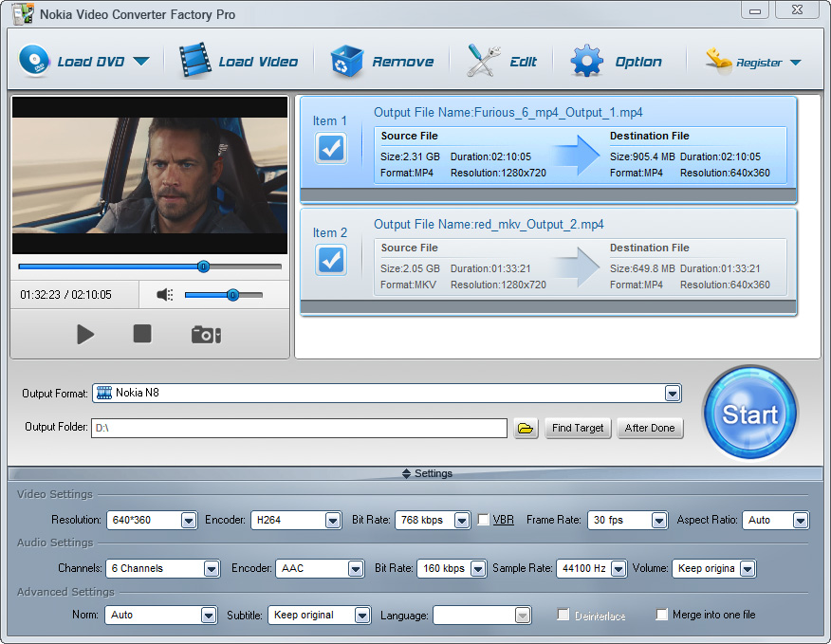Open the Language dropdown
831x644 pixels.
pyautogui.click(x=523, y=616)
